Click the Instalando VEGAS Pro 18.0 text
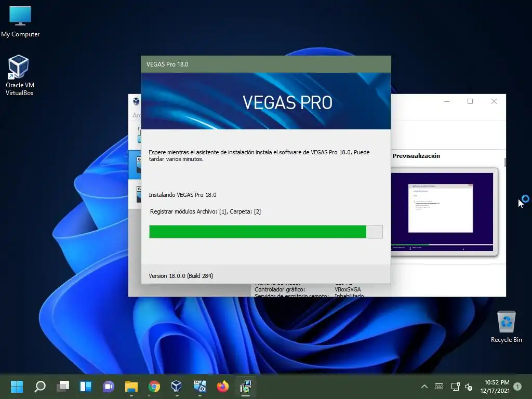 coord(182,195)
